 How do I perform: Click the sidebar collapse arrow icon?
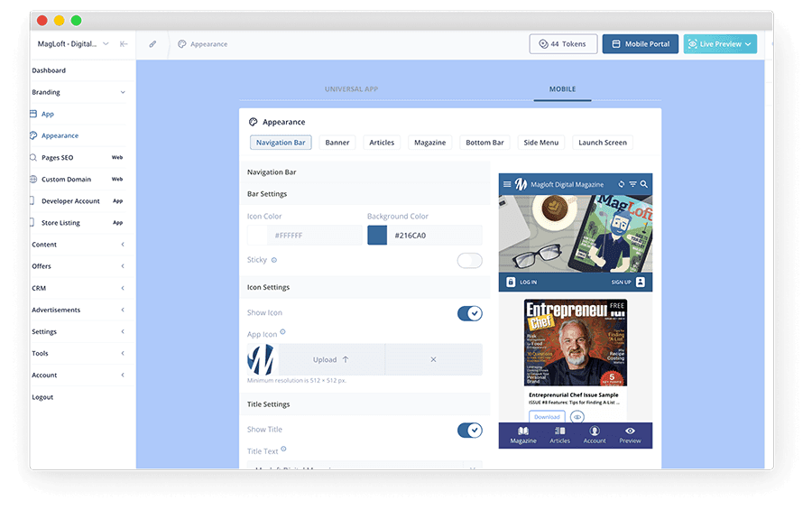pyautogui.click(x=124, y=43)
